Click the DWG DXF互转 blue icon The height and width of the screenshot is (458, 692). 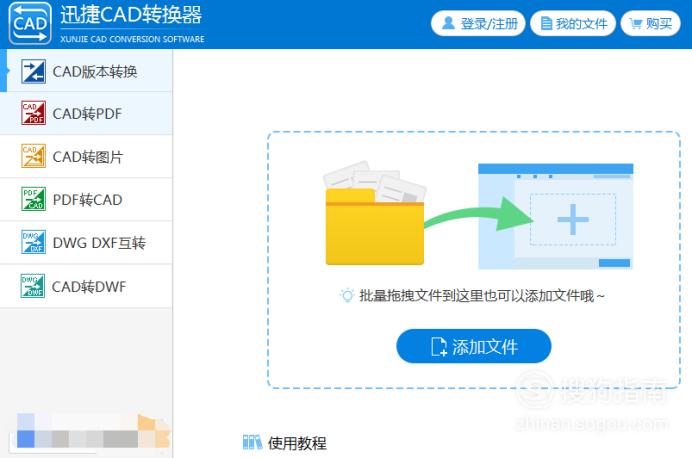pyautogui.click(x=33, y=242)
